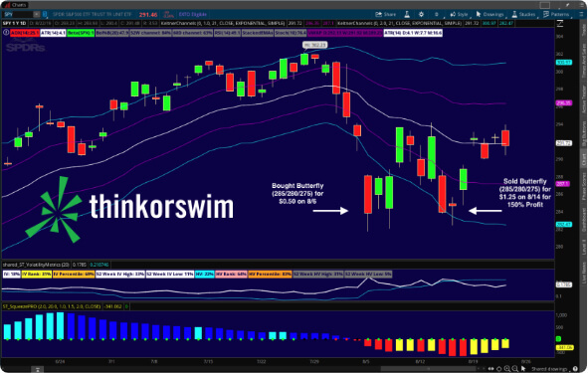Click the SPY symbol input field
The width and height of the screenshot is (588, 373).
point(18,14)
